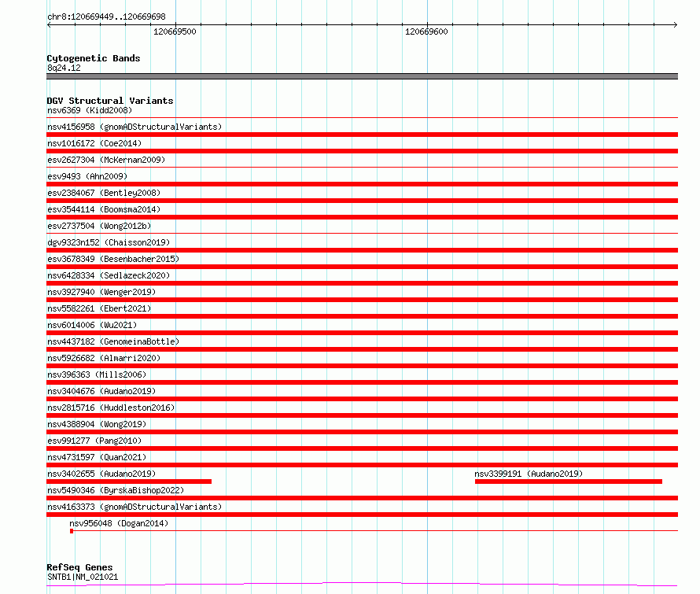Select nsv396363 (Mills2006) variant
This screenshot has height=594, width=700.
pyautogui.click(x=97, y=374)
